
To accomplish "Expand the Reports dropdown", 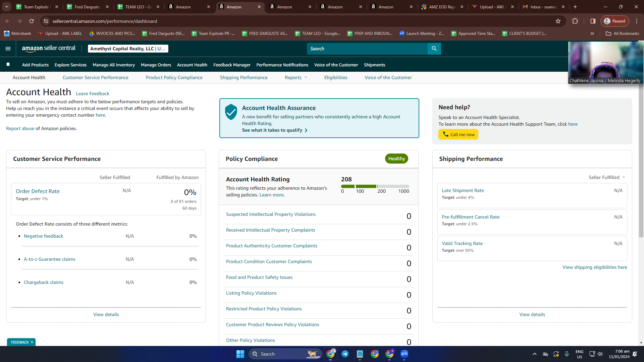I will (296, 77).
